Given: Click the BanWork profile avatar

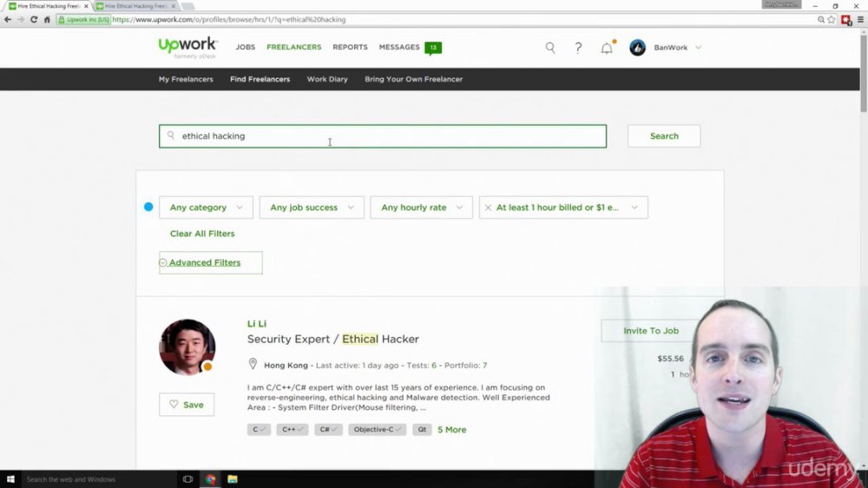Looking at the screenshot, I should click(x=637, y=48).
